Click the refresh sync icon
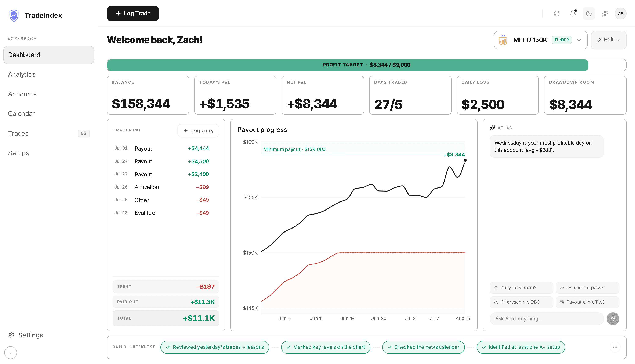 tap(556, 14)
